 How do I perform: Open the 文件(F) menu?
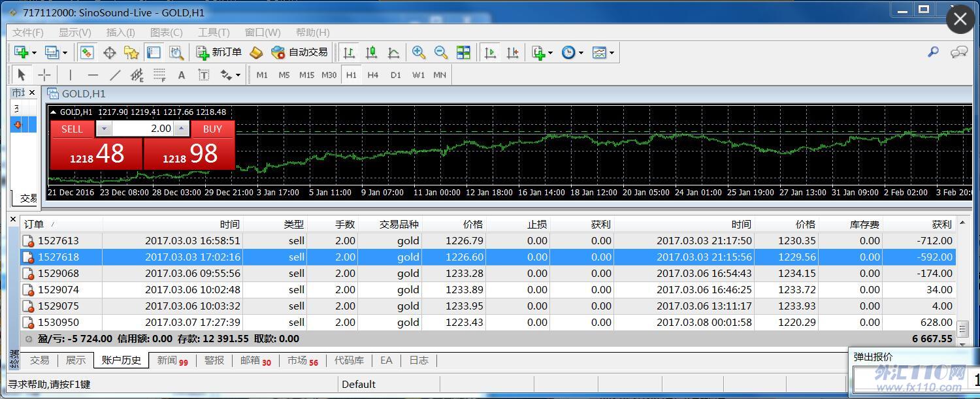[28, 32]
